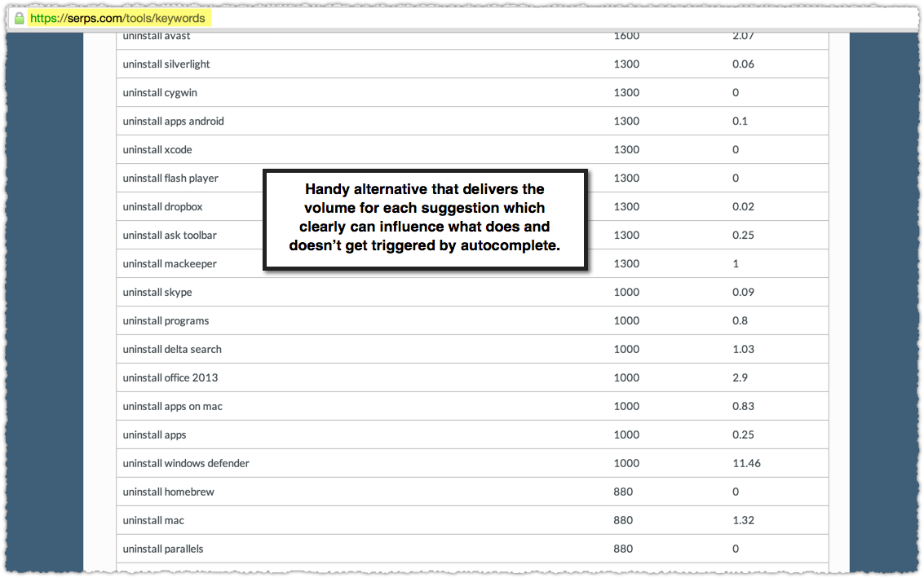Image resolution: width=924 pixels, height=578 pixels.
Task: Click the 0.02 value for uninstall dropbox
Action: 743,207
